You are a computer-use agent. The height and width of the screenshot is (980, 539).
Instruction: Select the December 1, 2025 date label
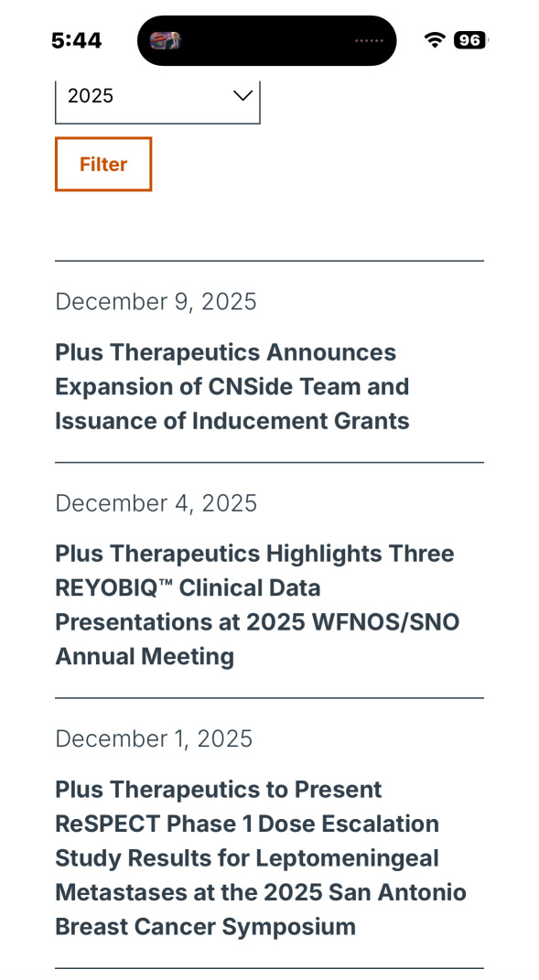click(154, 738)
